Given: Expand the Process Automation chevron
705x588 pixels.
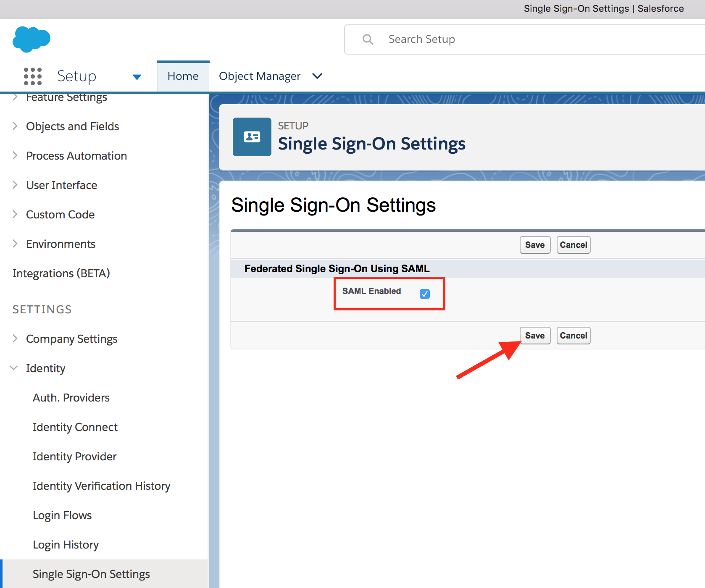Looking at the screenshot, I should 15,155.
